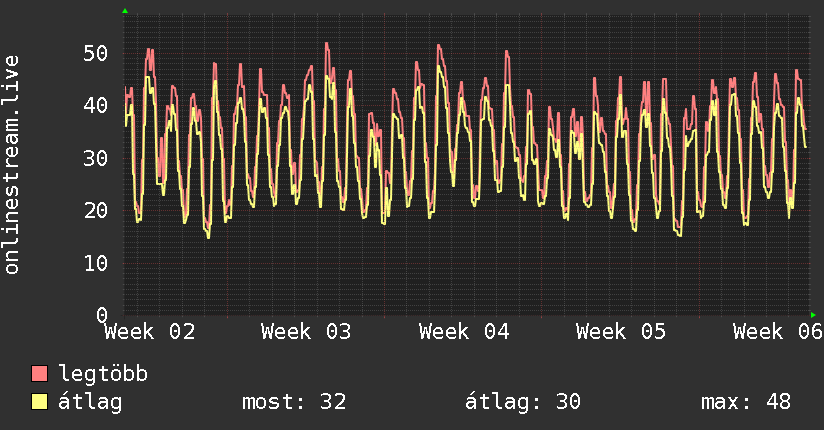Click the y-axis value 0
824x430 pixels.
pyautogui.click(x=102, y=315)
